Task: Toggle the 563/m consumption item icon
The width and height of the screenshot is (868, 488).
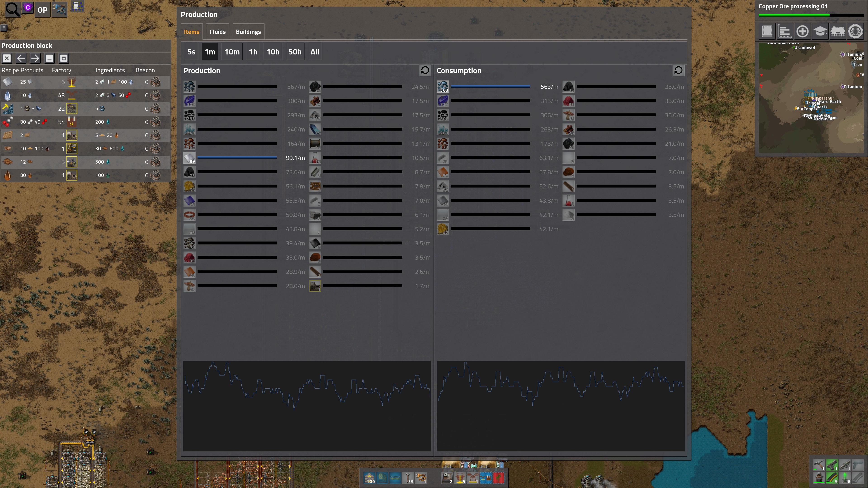Action: [x=443, y=87]
